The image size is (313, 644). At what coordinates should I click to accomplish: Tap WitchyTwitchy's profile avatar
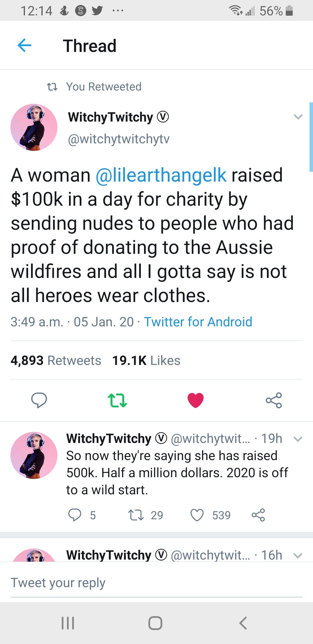pos(34,127)
